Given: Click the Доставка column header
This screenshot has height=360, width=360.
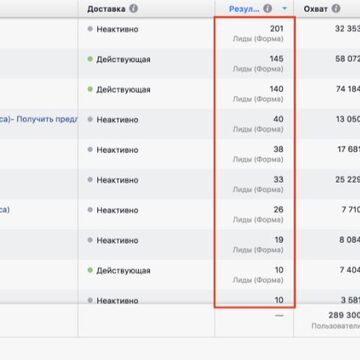Looking at the screenshot, I should coord(106,9).
